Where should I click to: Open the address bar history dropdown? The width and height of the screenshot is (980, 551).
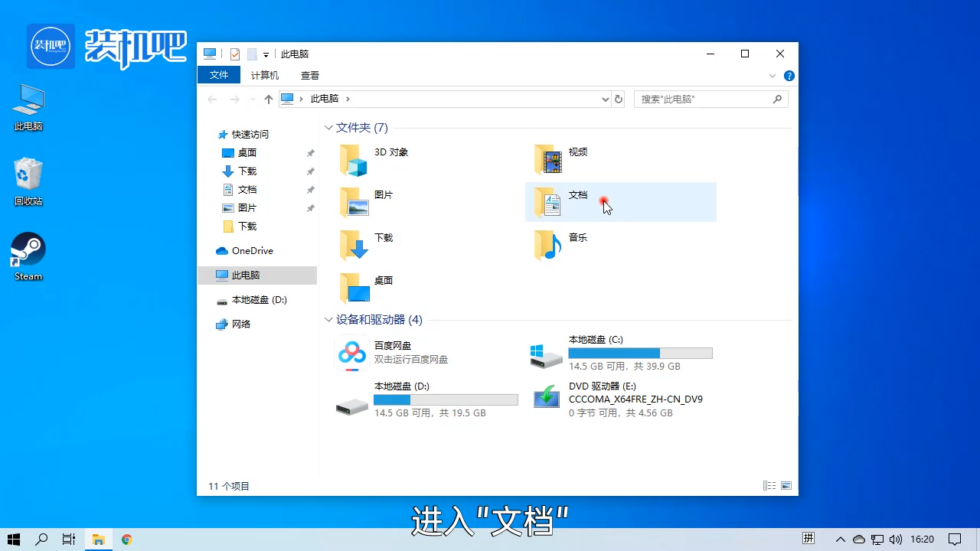pyautogui.click(x=605, y=99)
